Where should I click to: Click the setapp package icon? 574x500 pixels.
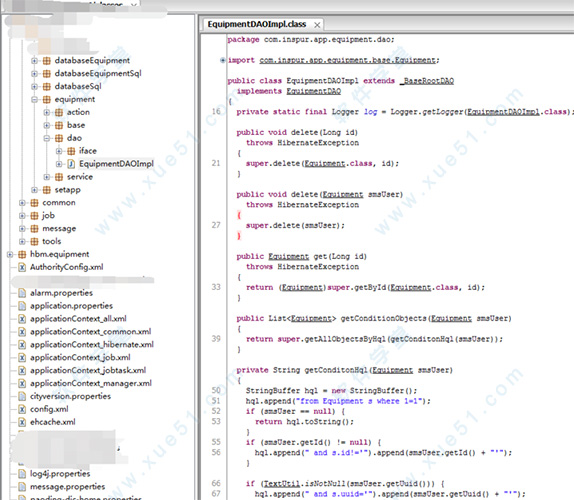tap(46, 190)
